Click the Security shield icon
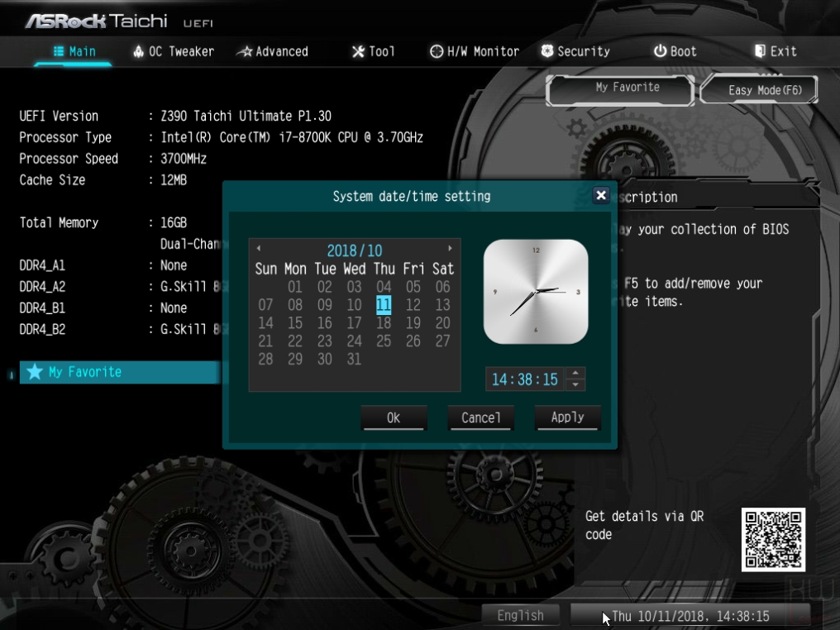This screenshot has width=840, height=630. 547,51
